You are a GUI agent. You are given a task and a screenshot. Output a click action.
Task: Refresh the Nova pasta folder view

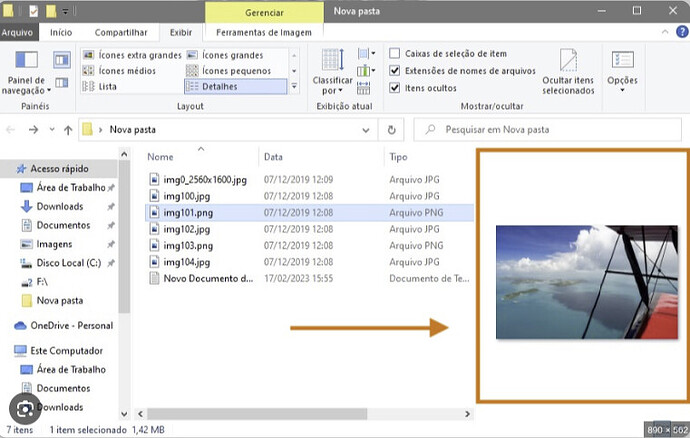393,130
